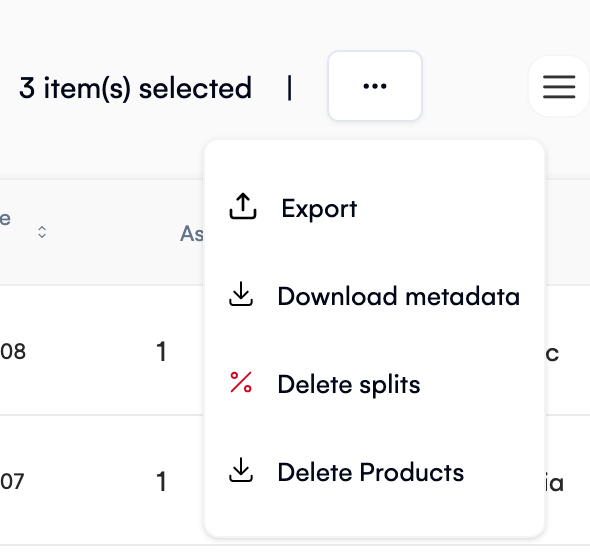Viewport: 590px width, 560px height.
Task: Click the partially hidden column header ending in "e"
Action: pyautogui.click(x=5, y=219)
